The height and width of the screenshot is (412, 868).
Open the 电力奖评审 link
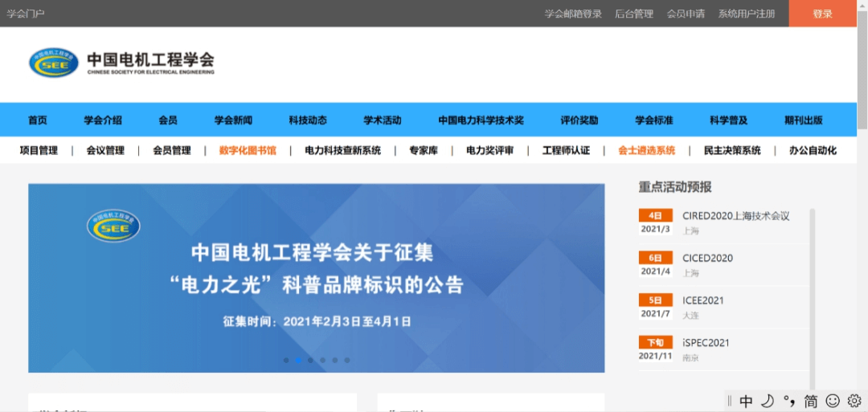(489, 150)
